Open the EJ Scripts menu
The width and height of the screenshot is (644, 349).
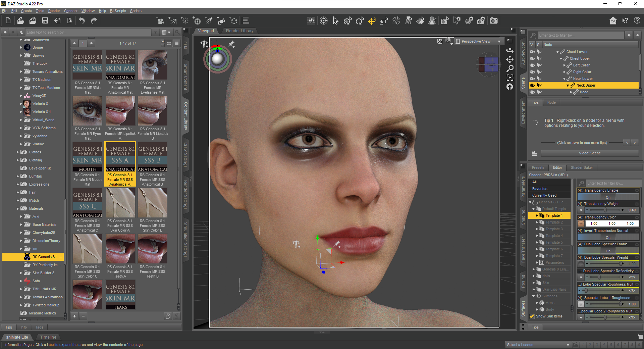pyautogui.click(x=118, y=11)
